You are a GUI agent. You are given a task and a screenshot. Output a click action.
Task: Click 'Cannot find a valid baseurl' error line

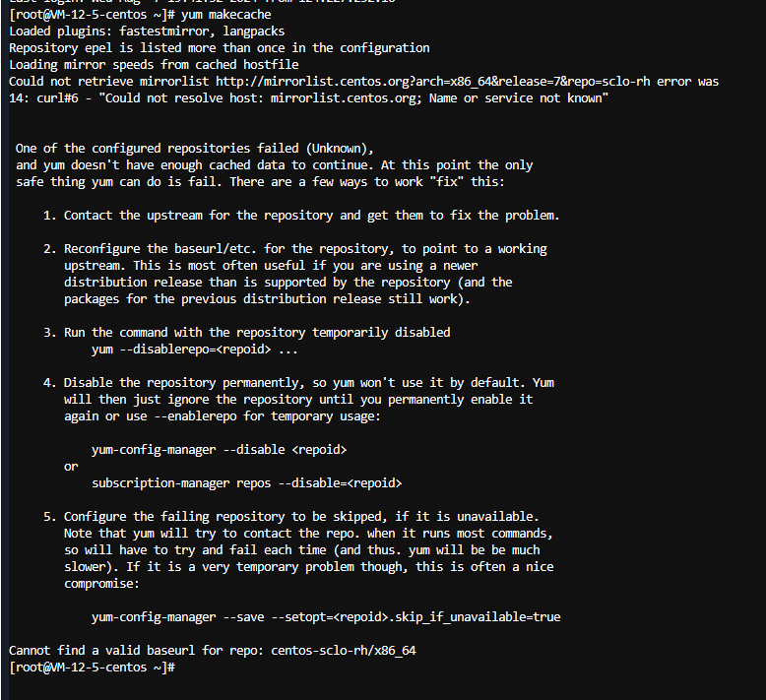click(x=213, y=651)
